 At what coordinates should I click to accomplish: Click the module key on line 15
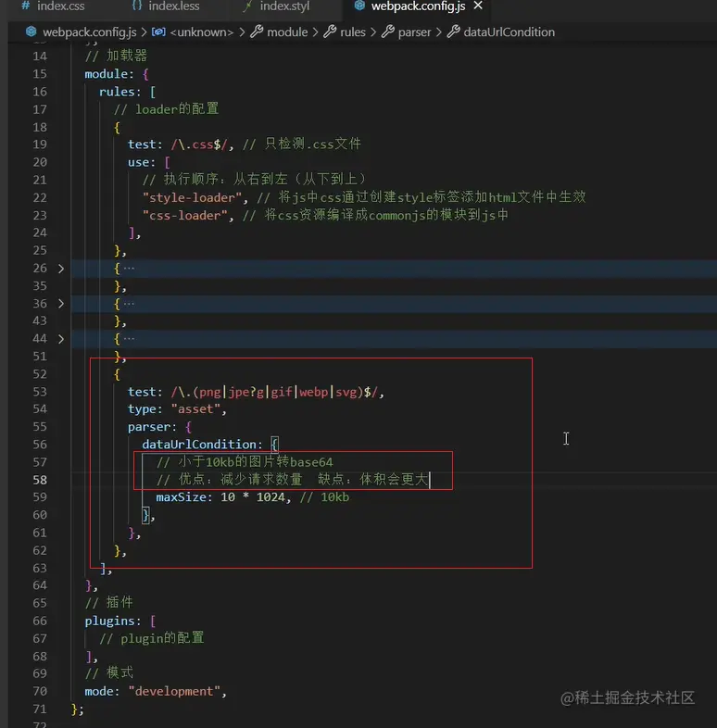pos(106,74)
